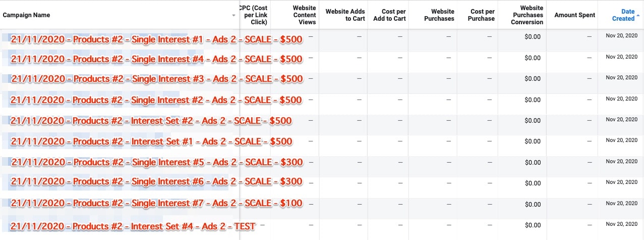Click the Amount Spent column header
The image size is (644, 240).
574,15
